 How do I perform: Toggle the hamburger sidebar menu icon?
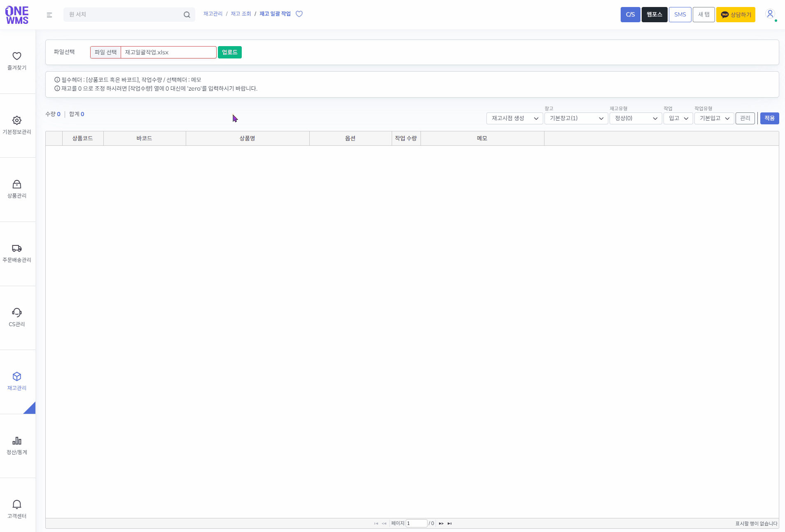pyautogui.click(x=49, y=15)
